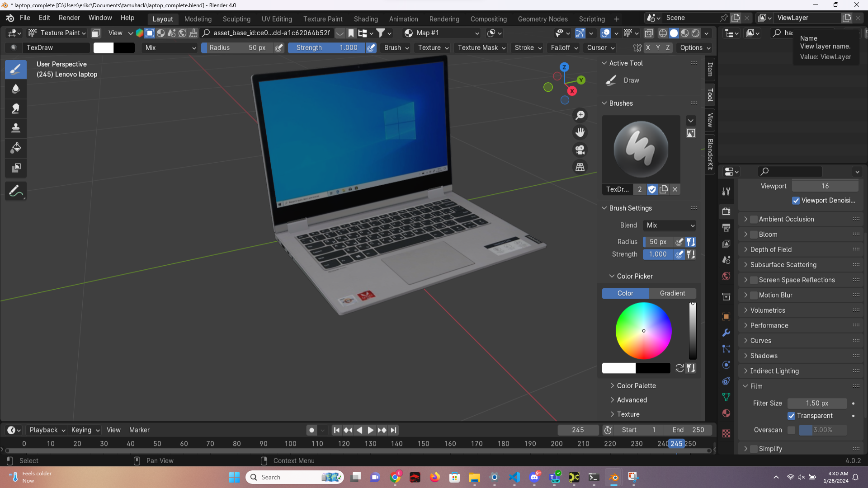This screenshot has width=868, height=488.
Task: Select the Fill bucket tool
Action: (16, 148)
